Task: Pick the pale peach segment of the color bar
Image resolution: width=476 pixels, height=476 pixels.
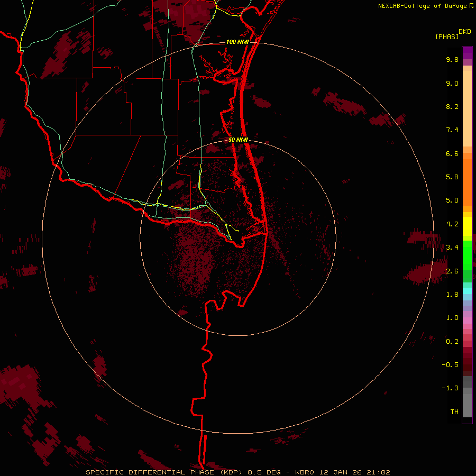Action: [x=467, y=108]
